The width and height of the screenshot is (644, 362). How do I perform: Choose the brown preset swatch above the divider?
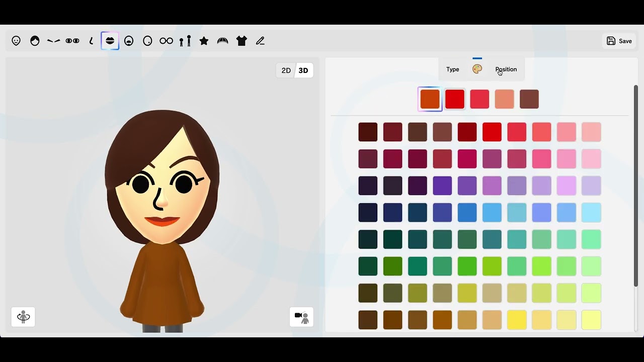[x=529, y=99]
